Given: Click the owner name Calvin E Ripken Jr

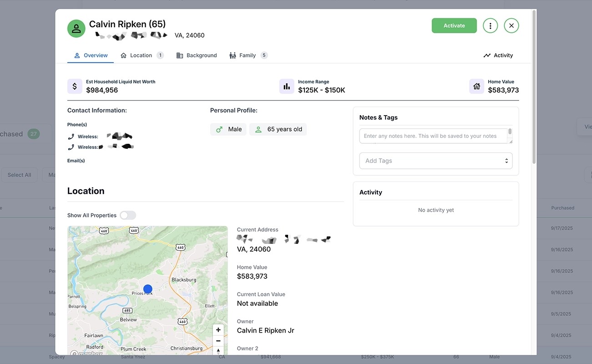Looking at the screenshot, I should coord(266,330).
